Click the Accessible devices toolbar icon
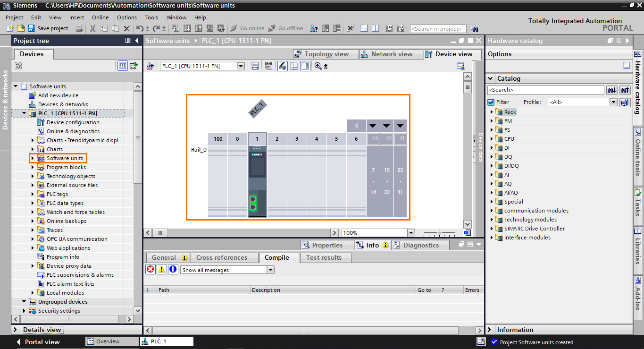Viewport: 644px width, 349px height. (315, 28)
